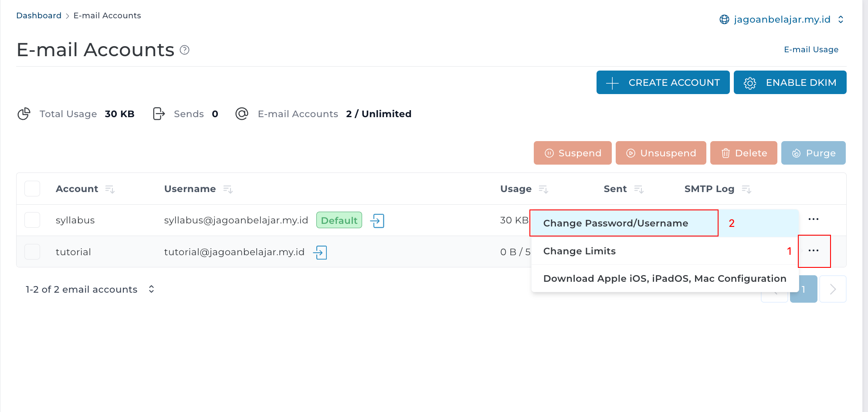Go to Dashboard breadcrumb link
Image resolution: width=868 pixels, height=412 pixels.
pyautogui.click(x=39, y=16)
